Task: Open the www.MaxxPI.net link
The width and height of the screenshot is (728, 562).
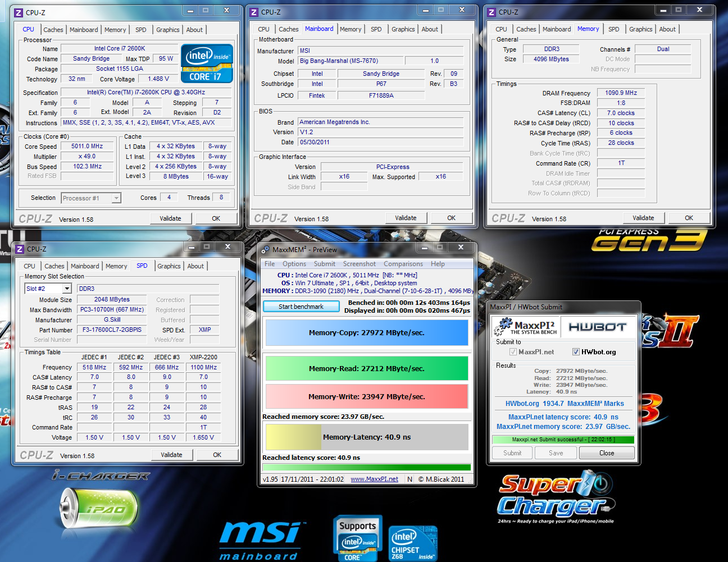Action: (374, 479)
